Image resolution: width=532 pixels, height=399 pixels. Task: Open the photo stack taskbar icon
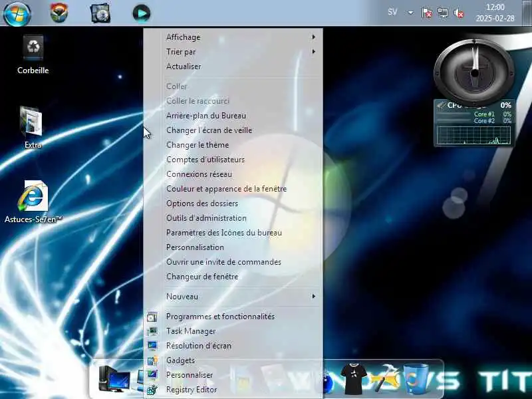(100, 13)
